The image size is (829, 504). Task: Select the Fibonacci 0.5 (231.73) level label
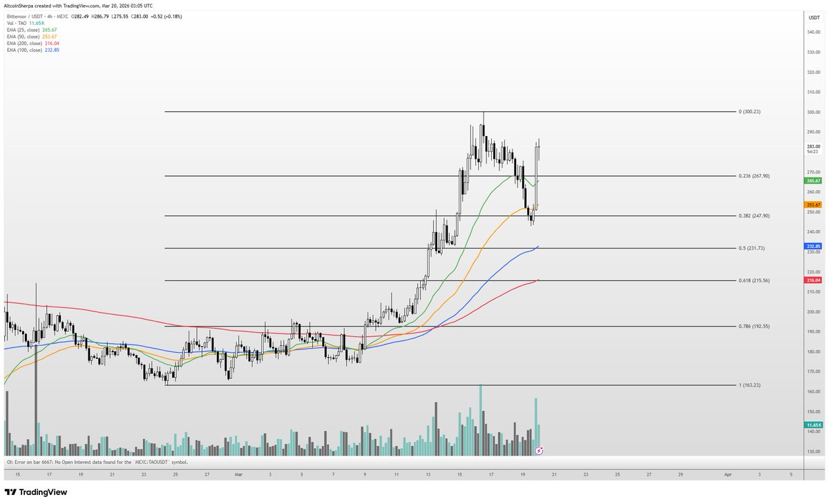[x=752, y=248]
